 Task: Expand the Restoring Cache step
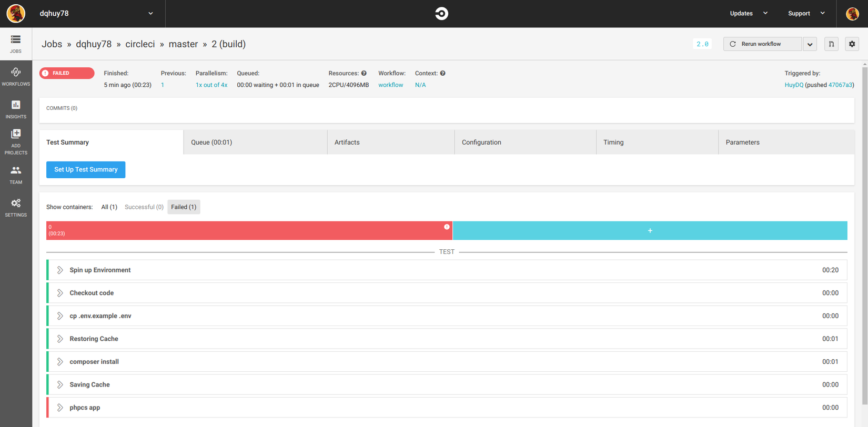tap(60, 339)
